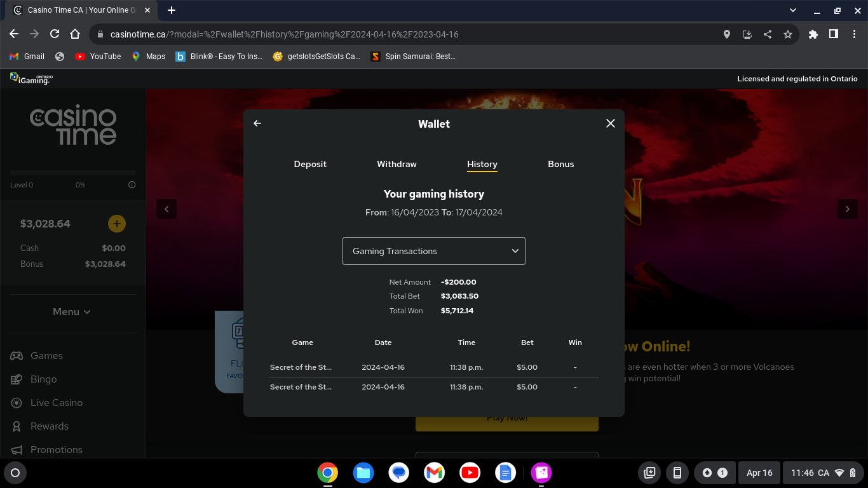Open the Bingo link in sidebar
Screen dimensions: 868x488
[x=43, y=379]
